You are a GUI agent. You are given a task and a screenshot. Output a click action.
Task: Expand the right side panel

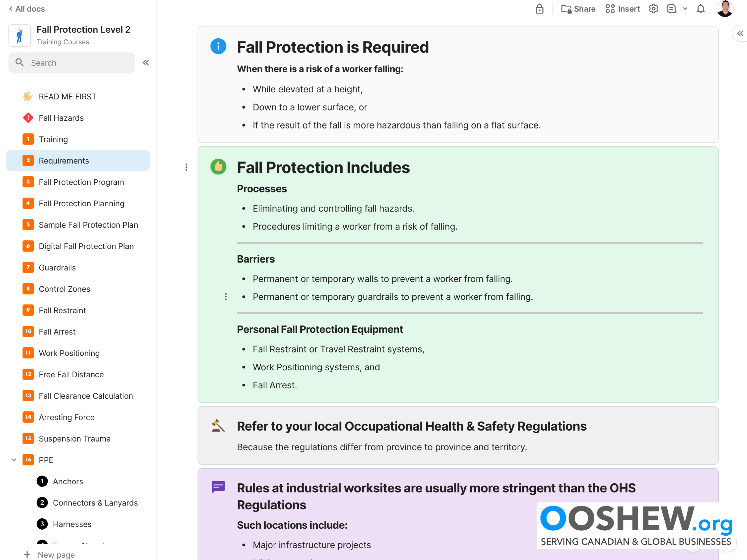pos(740,33)
